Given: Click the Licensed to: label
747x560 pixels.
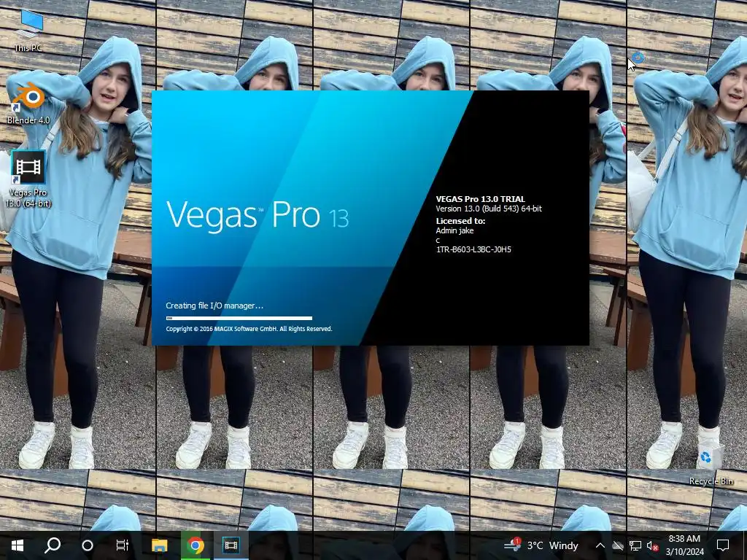Looking at the screenshot, I should point(460,221).
